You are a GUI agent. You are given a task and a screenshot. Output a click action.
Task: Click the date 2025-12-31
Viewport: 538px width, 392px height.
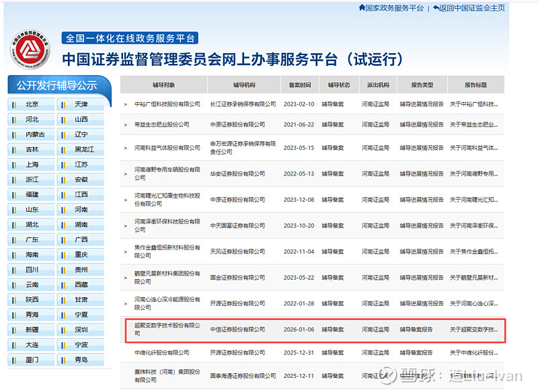pos(299,352)
